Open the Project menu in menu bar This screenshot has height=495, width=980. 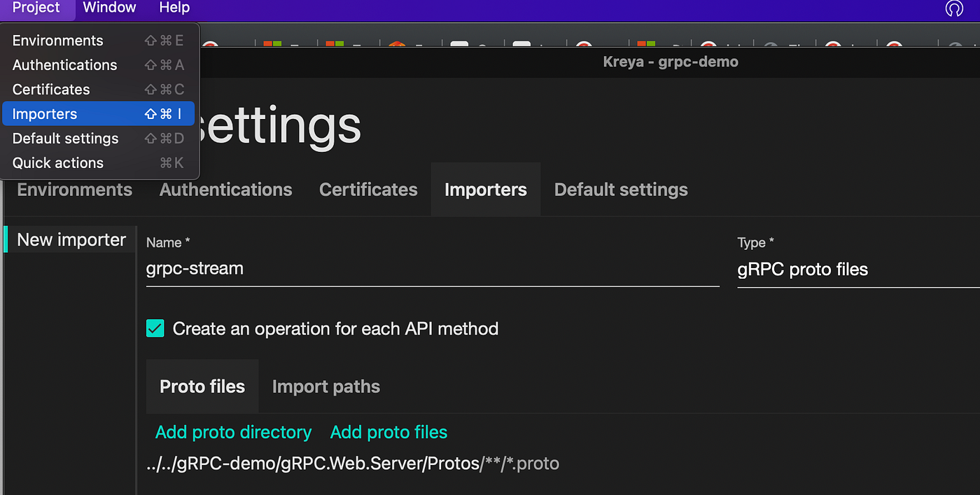[x=36, y=8]
